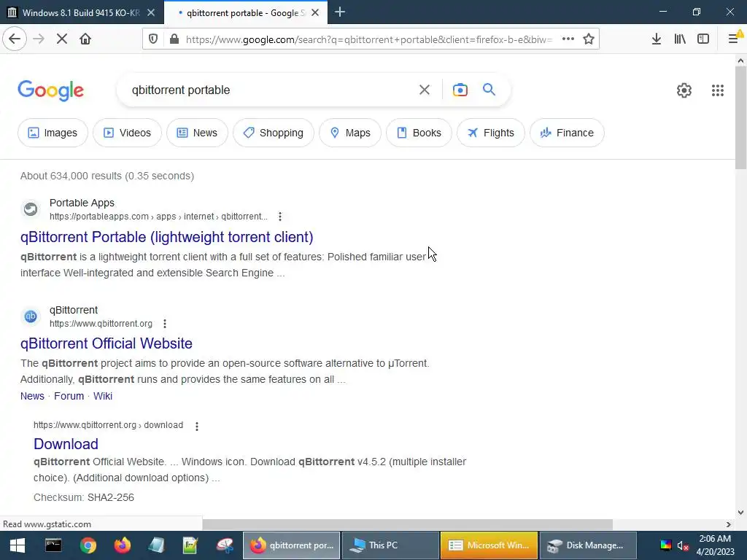
Task: Open the Forum sitelink
Action: (x=69, y=396)
